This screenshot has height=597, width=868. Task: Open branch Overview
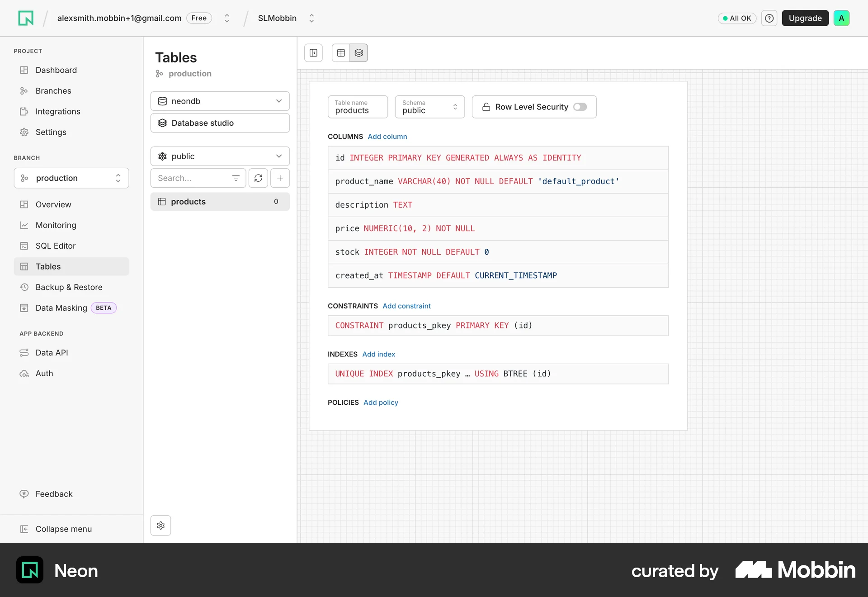[53, 204]
